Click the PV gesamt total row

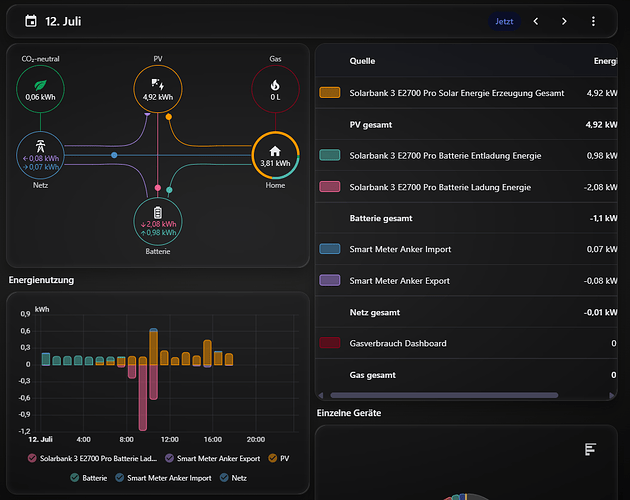[x=466, y=125]
